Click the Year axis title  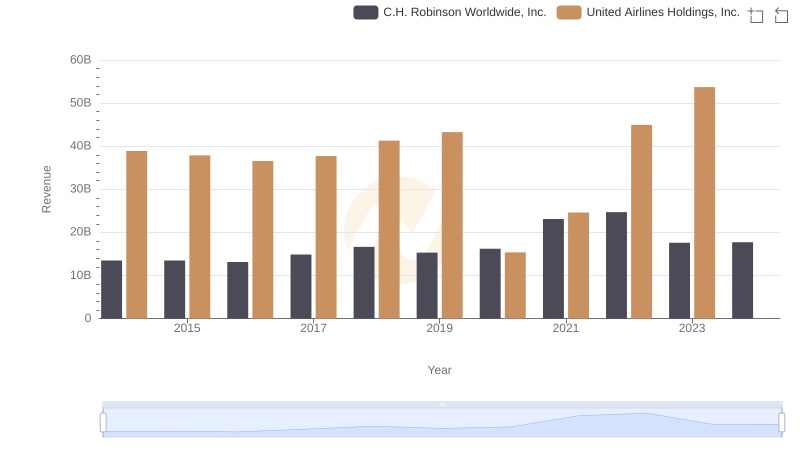pos(439,370)
